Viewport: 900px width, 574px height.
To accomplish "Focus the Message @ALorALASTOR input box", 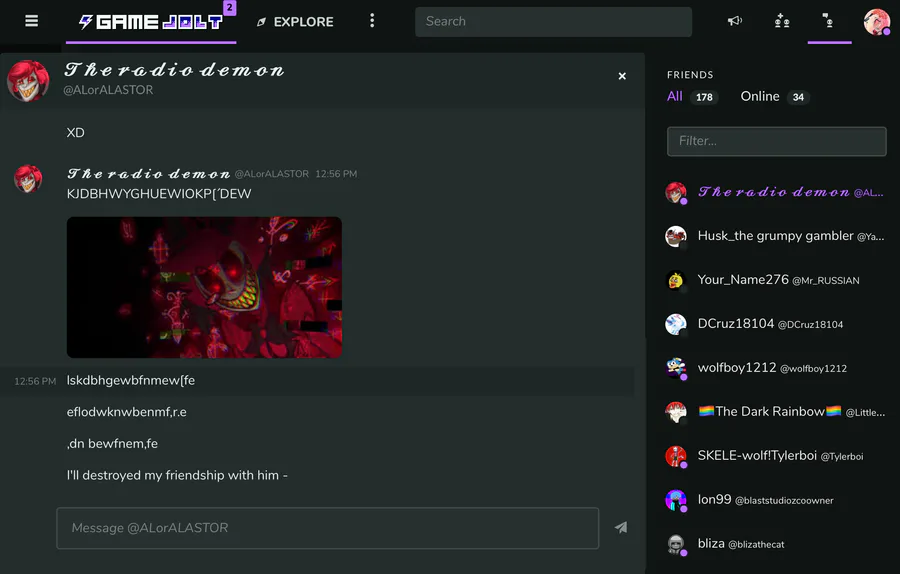I will (328, 528).
